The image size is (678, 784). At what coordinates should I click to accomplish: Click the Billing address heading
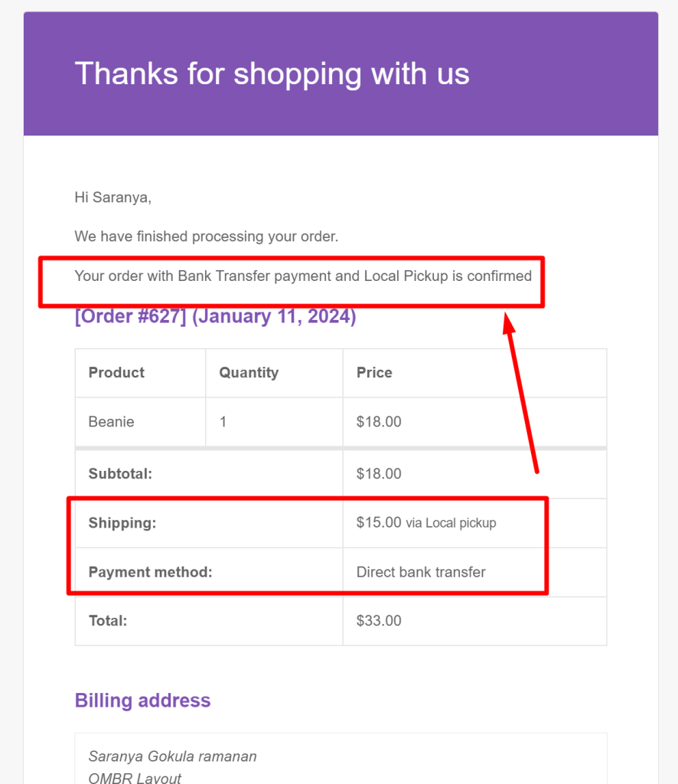(x=143, y=701)
